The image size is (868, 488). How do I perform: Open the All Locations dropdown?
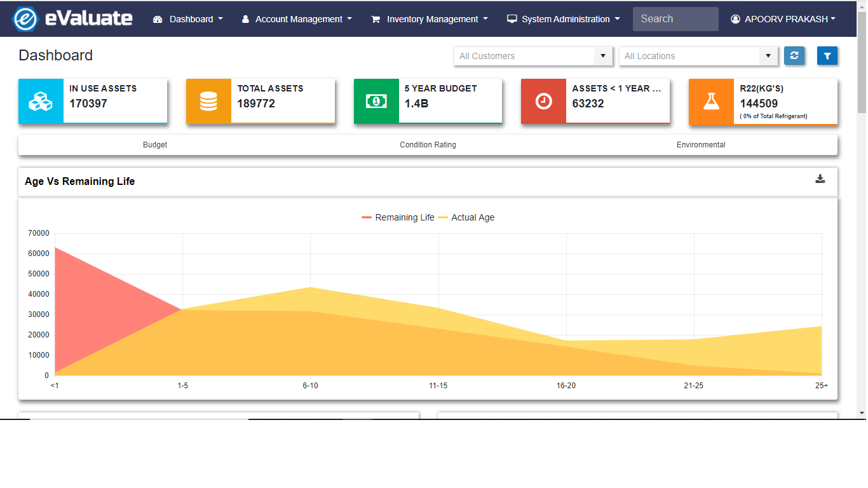click(x=698, y=56)
